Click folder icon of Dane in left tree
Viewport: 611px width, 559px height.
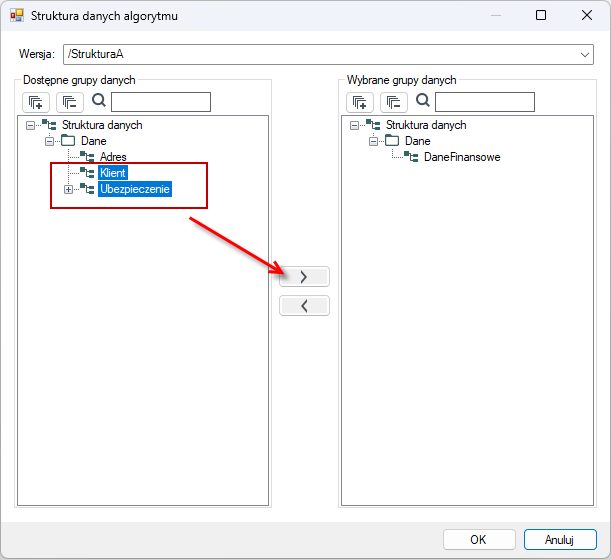click(x=68, y=140)
